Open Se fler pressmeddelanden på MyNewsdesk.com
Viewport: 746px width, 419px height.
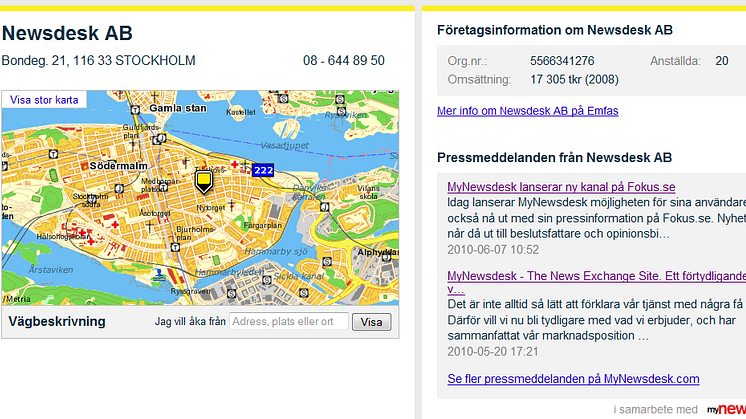point(573,379)
